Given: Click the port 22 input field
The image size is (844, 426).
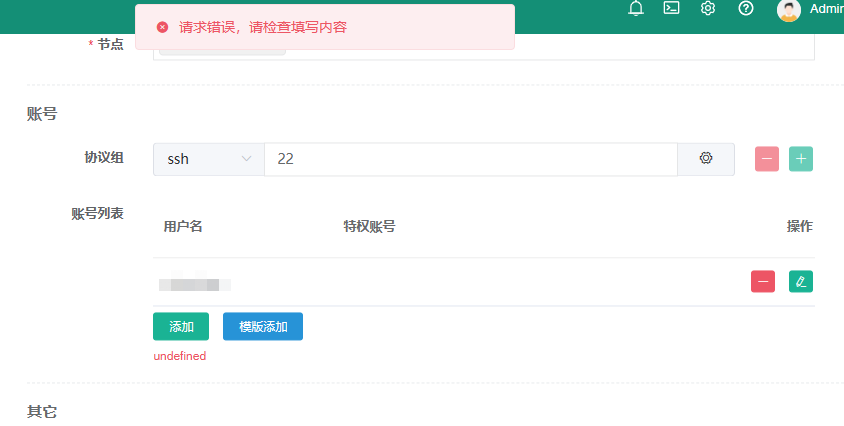Looking at the screenshot, I should pyautogui.click(x=470, y=159).
